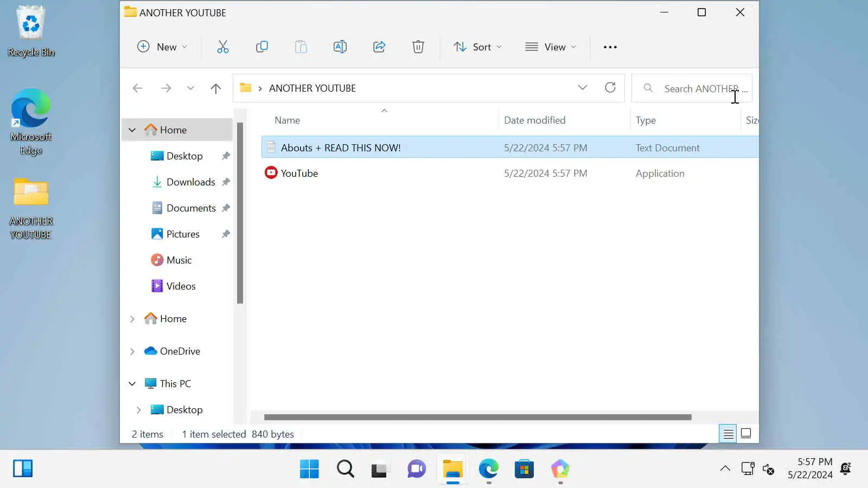Go up one folder level

216,88
